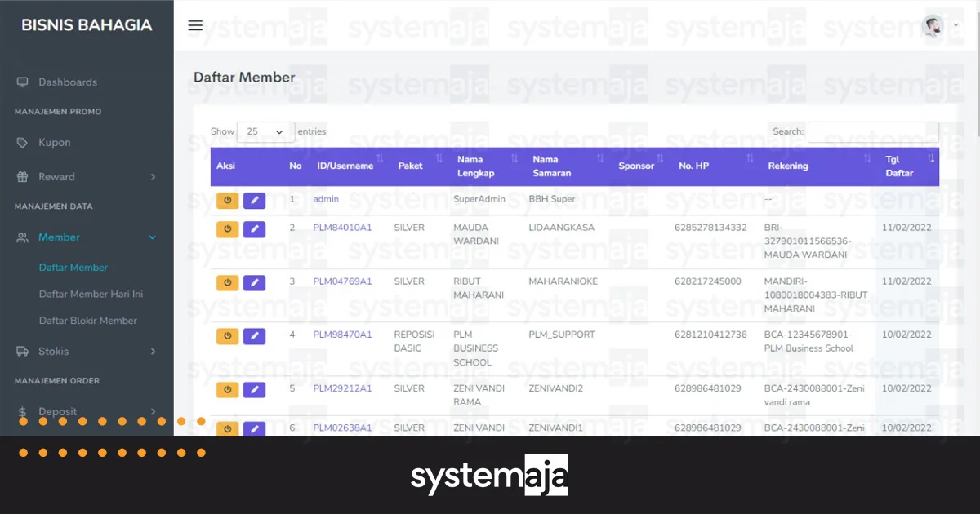Click the BISNIS BAHAGIA brand title
980x514 pixels.
pyautogui.click(x=87, y=25)
